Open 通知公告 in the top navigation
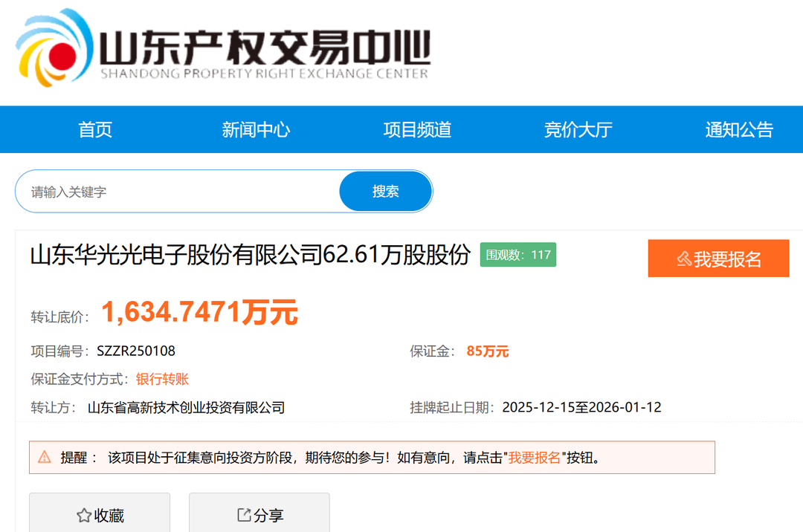Screen dimensions: 803x532 click(739, 130)
